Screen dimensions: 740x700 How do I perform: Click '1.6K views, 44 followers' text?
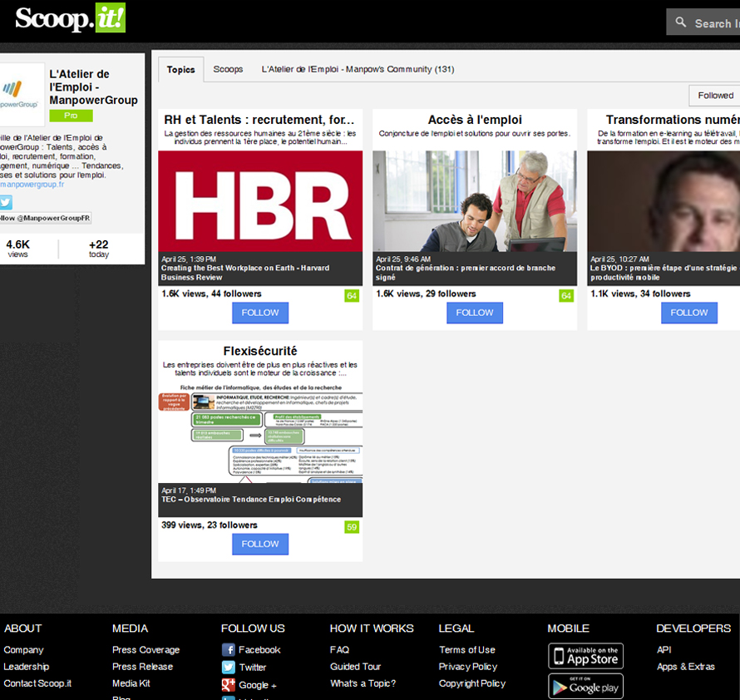tap(211, 293)
